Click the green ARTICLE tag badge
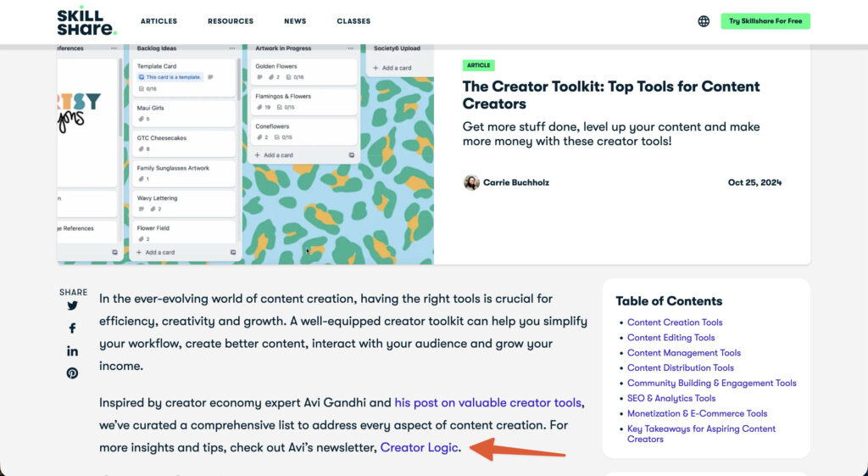868x476 pixels. pyautogui.click(x=479, y=65)
